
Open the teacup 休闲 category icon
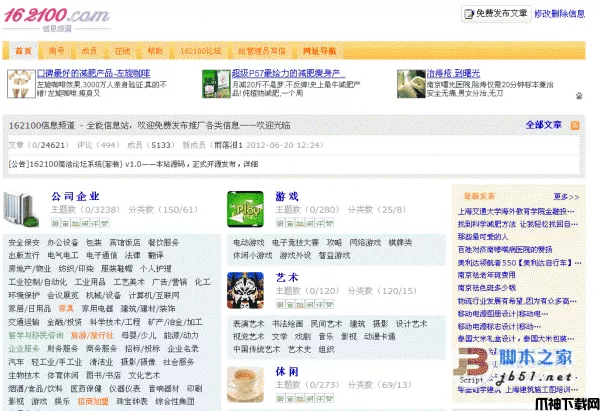(245, 384)
